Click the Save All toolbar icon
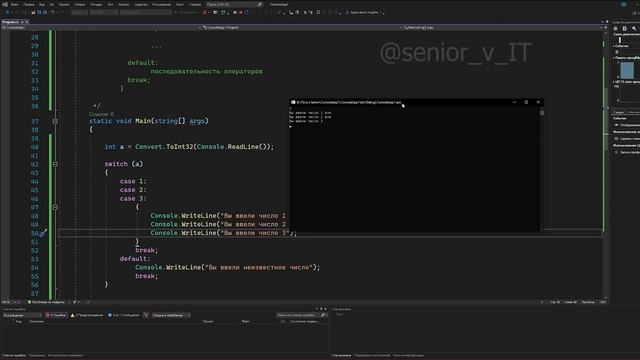 tap(45, 13)
